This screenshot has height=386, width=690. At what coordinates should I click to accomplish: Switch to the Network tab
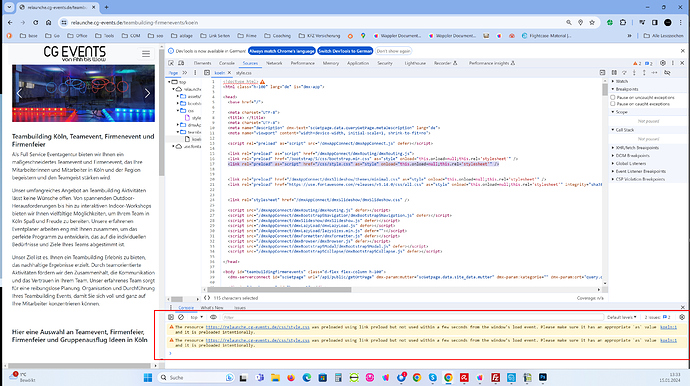coord(274,63)
